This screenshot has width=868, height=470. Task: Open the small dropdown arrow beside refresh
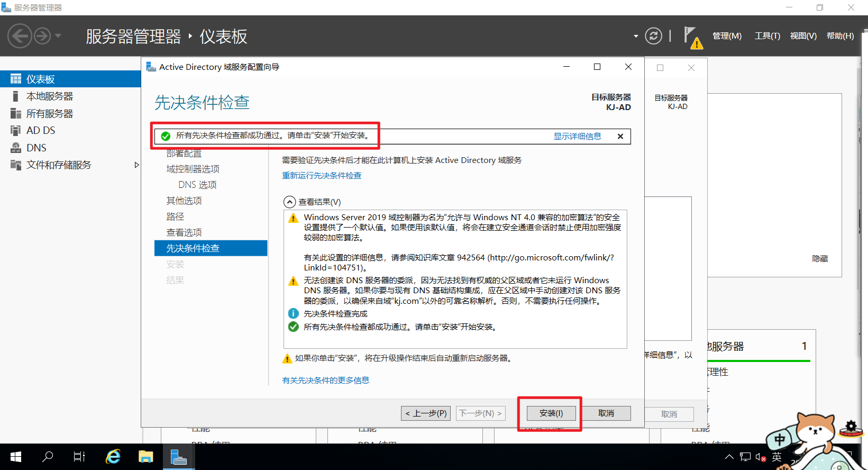click(x=636, y=37)
